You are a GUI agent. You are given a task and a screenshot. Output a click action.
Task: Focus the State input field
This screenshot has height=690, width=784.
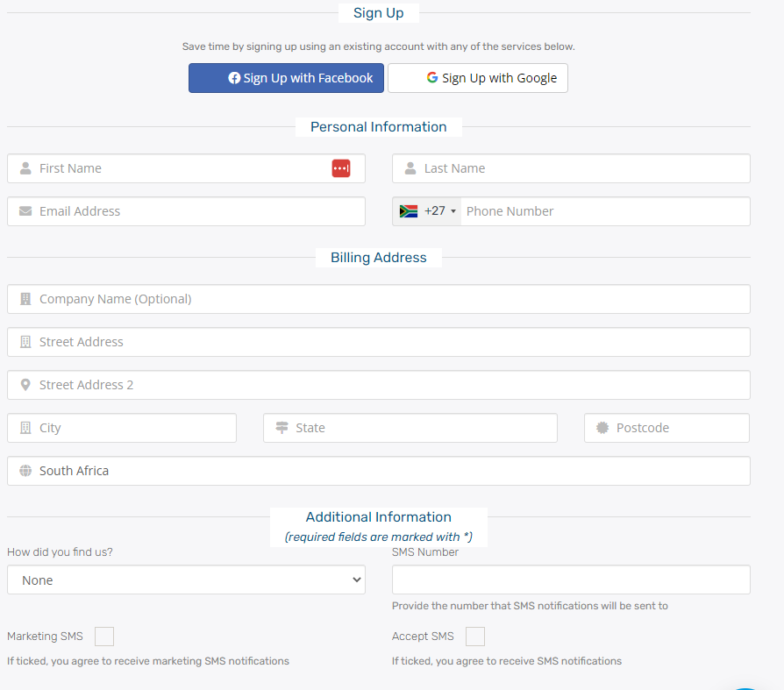pos(410,428)
